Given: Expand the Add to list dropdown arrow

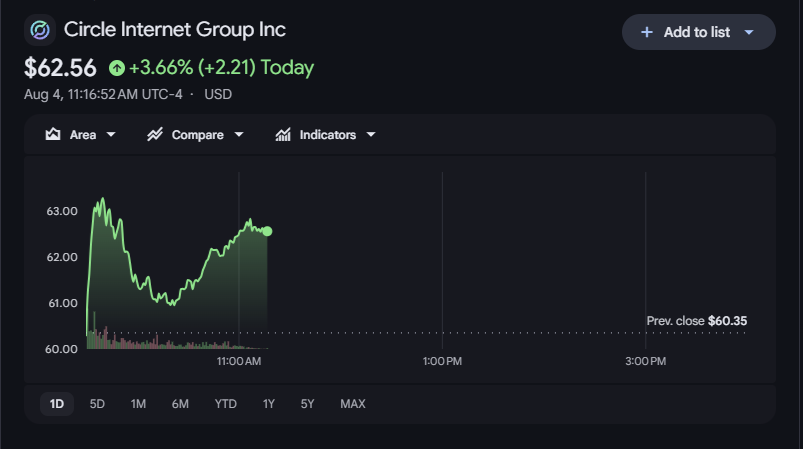Looking at the screenshot, I should click(x=749, y=32).
